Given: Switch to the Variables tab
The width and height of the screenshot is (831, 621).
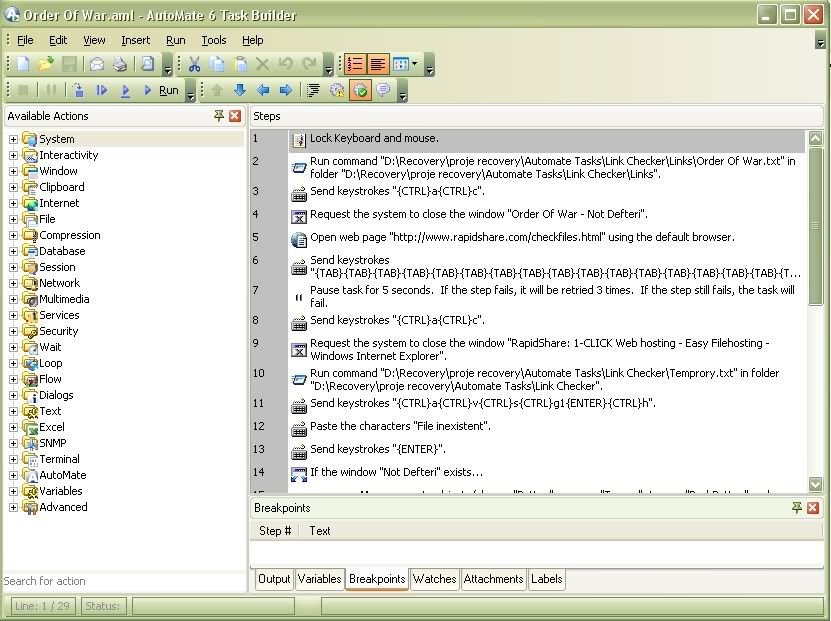Looking at the screenshot, I should (319, 579).
